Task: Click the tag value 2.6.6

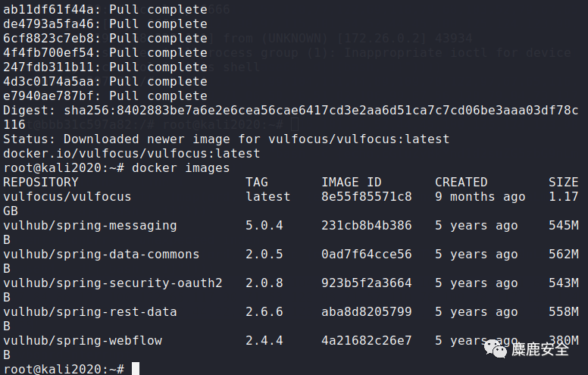Action: tap(264, 312)
